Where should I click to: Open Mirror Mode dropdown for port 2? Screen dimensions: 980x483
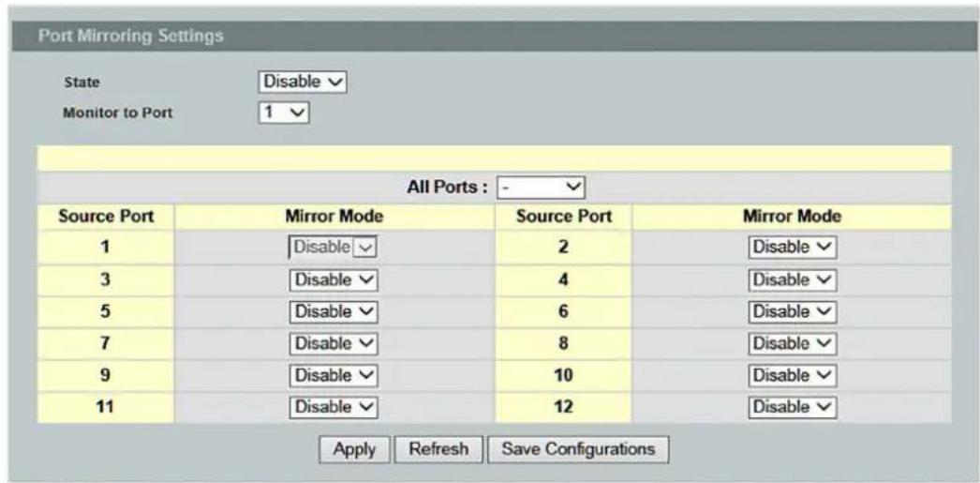(x=792, y=248)
